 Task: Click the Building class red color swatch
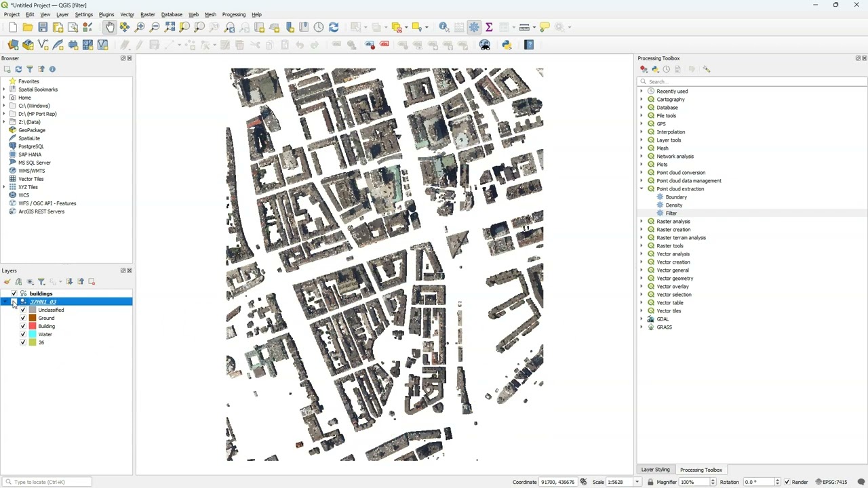(33, 326)
